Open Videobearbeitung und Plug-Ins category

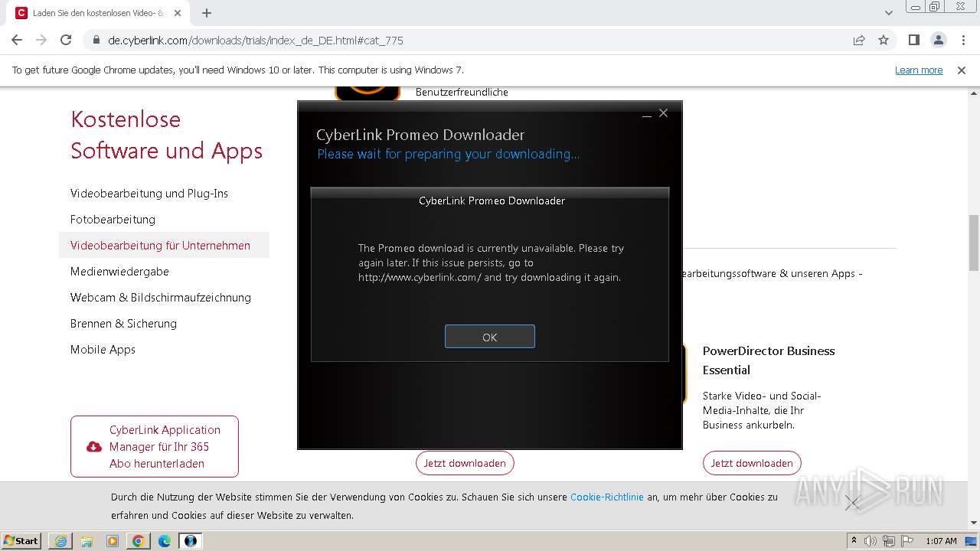coord(149,194)
